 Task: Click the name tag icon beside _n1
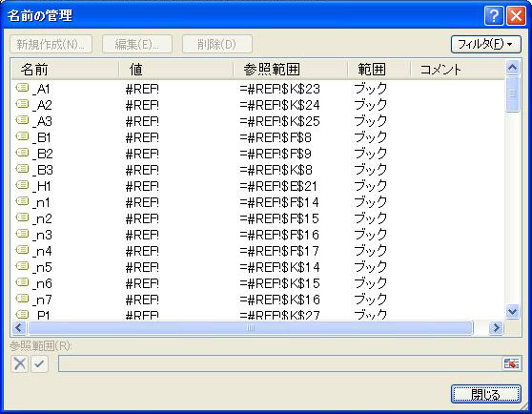tap(22, 201)
